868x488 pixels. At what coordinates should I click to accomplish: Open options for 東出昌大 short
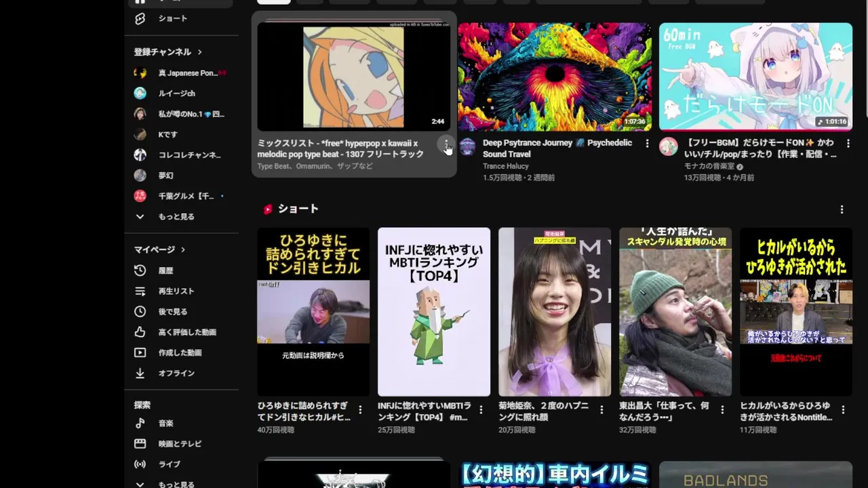point(722,409)
